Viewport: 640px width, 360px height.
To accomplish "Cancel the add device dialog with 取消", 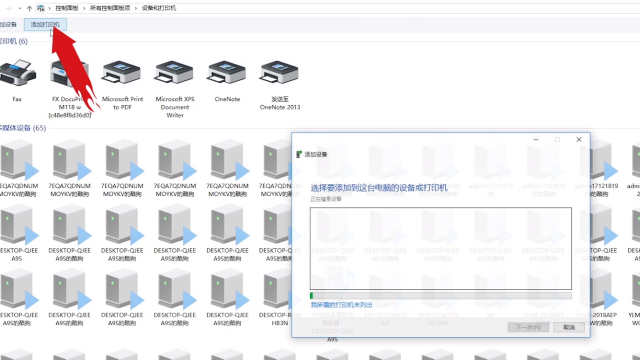I will 569,327.
